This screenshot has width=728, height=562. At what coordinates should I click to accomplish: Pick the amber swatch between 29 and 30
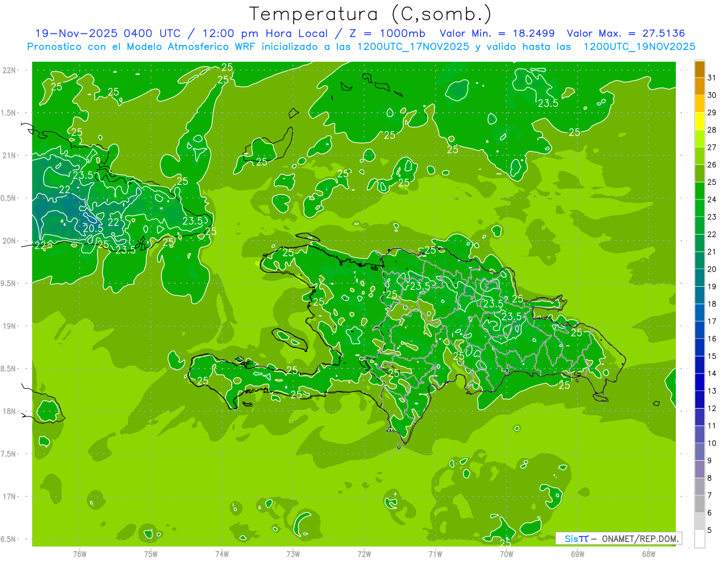click(699, 104)
